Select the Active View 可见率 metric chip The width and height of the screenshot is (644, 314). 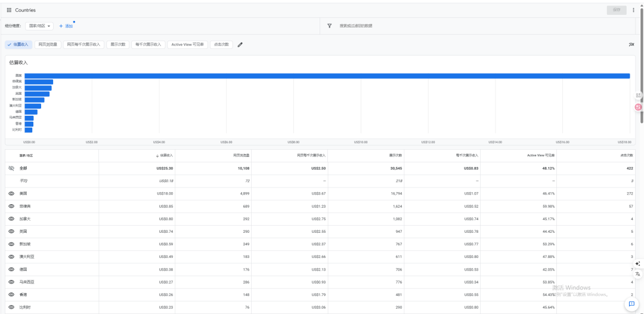tap(187, 45)
